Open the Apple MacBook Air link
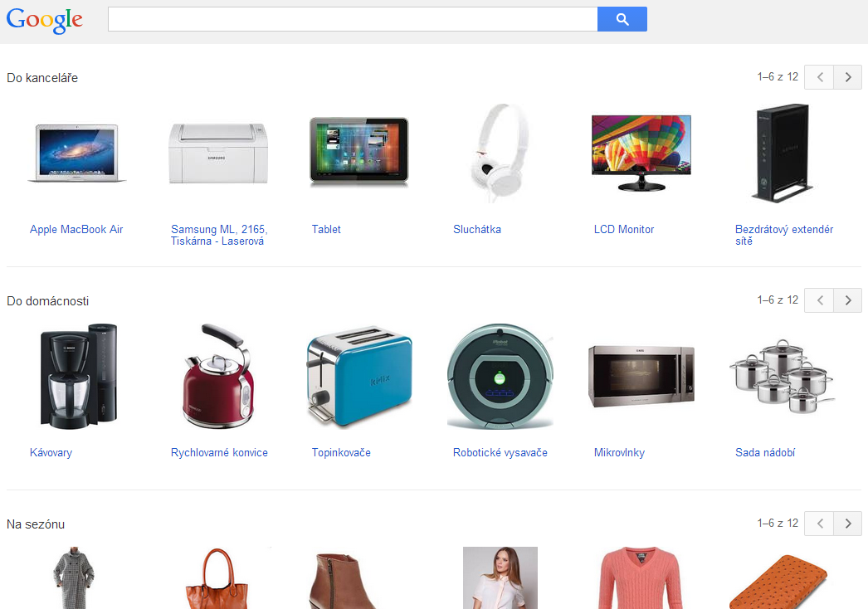 pyautogui.click(x=76, y=229)
